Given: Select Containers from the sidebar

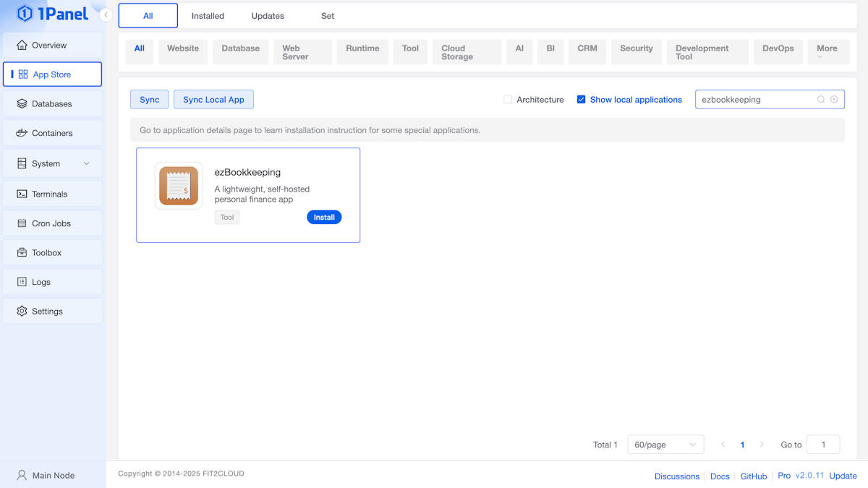Looking at the screenshot, I should pos(53,133).
